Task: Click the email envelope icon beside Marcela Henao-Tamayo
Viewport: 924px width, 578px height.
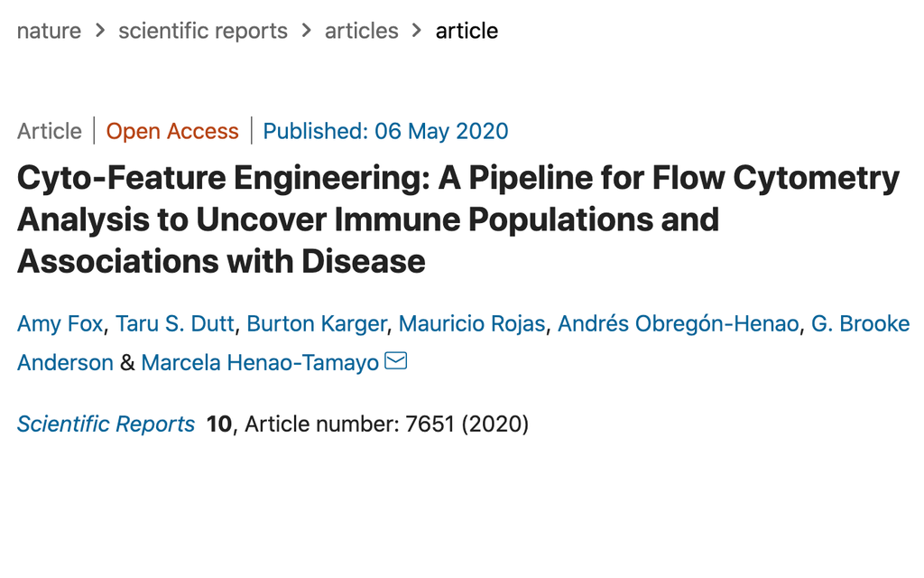Action: pyautogui.click(x=396, y=361)
